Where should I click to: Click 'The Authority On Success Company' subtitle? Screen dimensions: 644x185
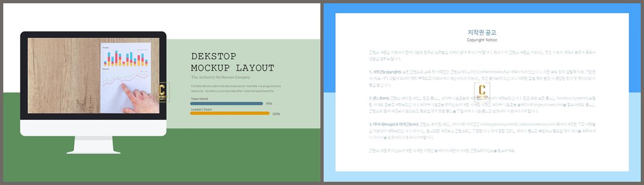(221, 78)
